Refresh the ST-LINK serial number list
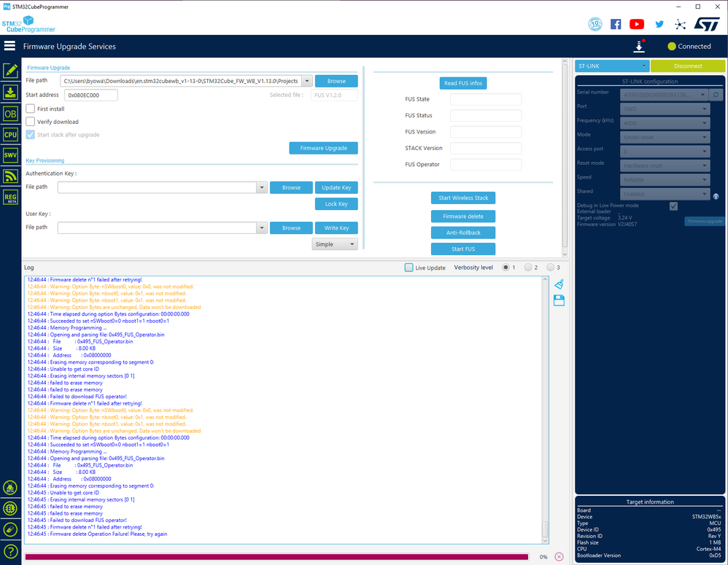Screen dimensions: 728x565 tap(716, 95)
